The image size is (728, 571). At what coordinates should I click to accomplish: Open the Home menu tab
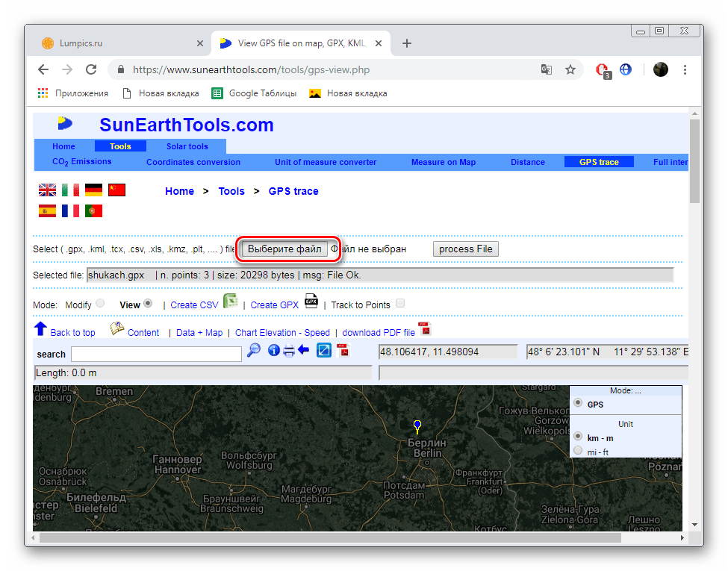(x=63, y=146)
